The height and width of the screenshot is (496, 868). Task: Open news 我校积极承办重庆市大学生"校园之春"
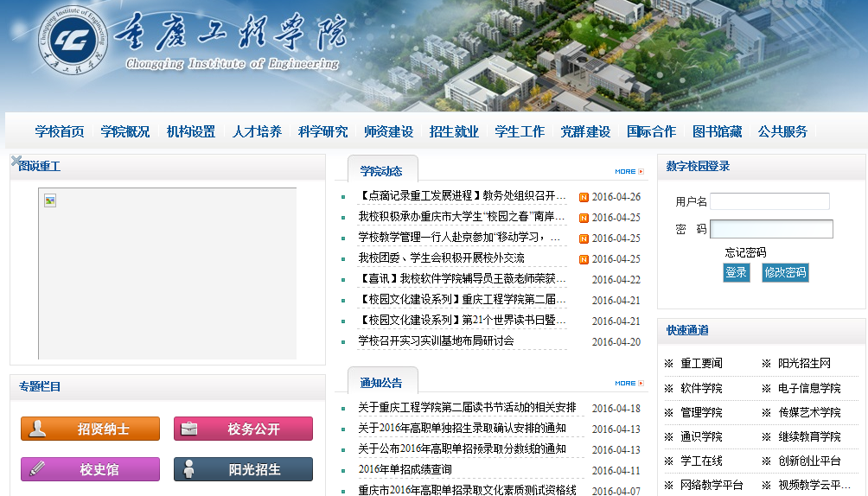462,216
